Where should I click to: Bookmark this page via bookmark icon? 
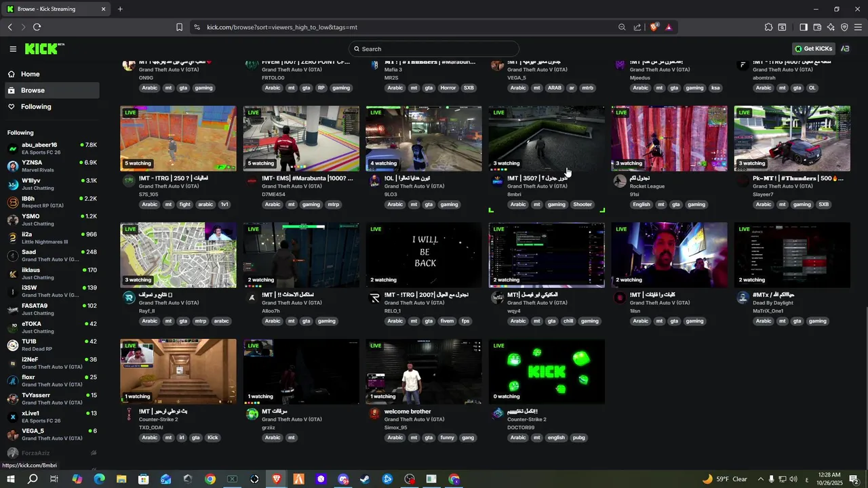[179, 27]
